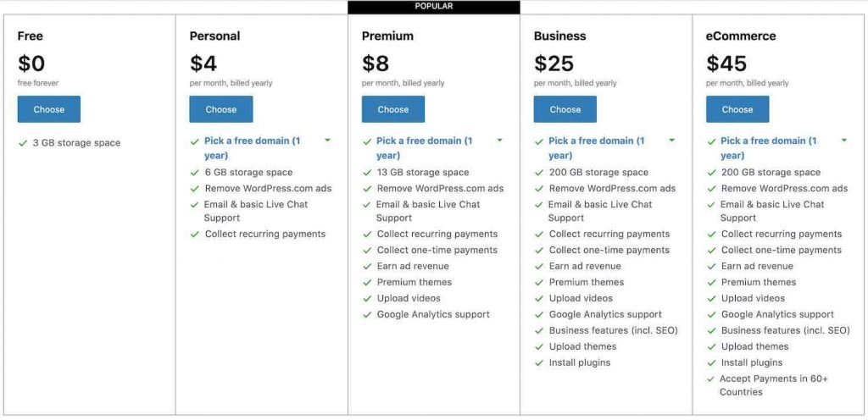This screenshot has width=868, height=420.
Task: Expand the eCommerce free domain arrow
Action: [x=844, y=141]
